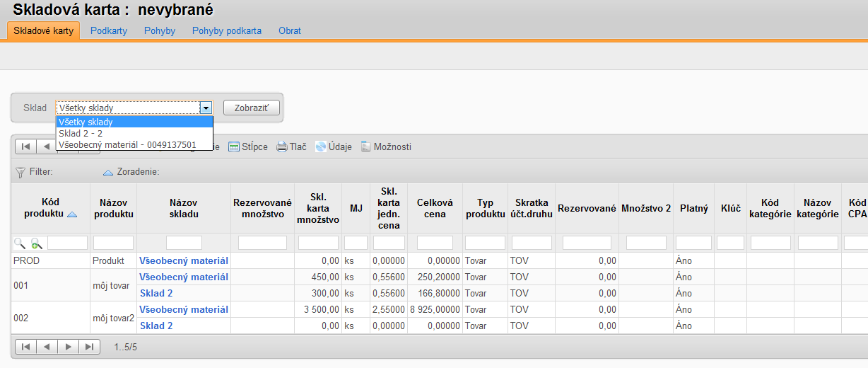
Task: Open Všeobecný materiál link with 3 500,00 quantity
Action: tap(184, 309)
